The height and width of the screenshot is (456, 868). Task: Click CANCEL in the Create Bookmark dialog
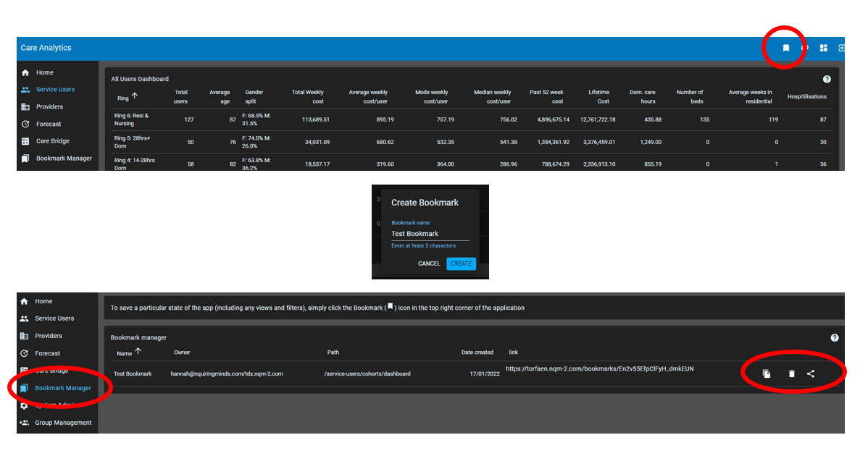click(429, 263)
